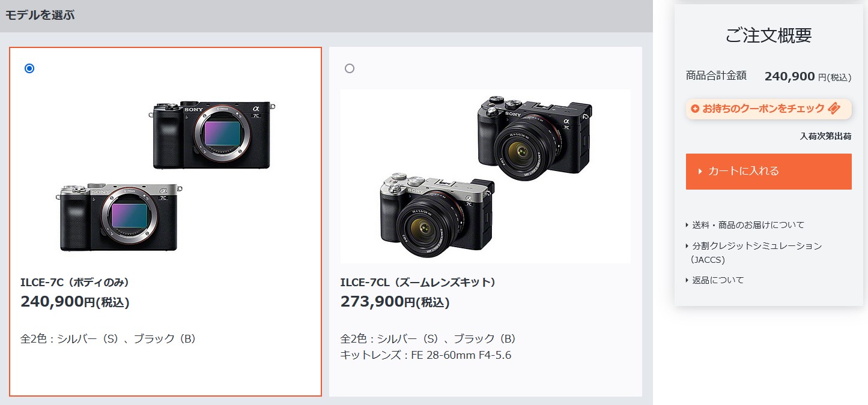
Task: Click the black ILCE-7C body image
Action: 213,134
